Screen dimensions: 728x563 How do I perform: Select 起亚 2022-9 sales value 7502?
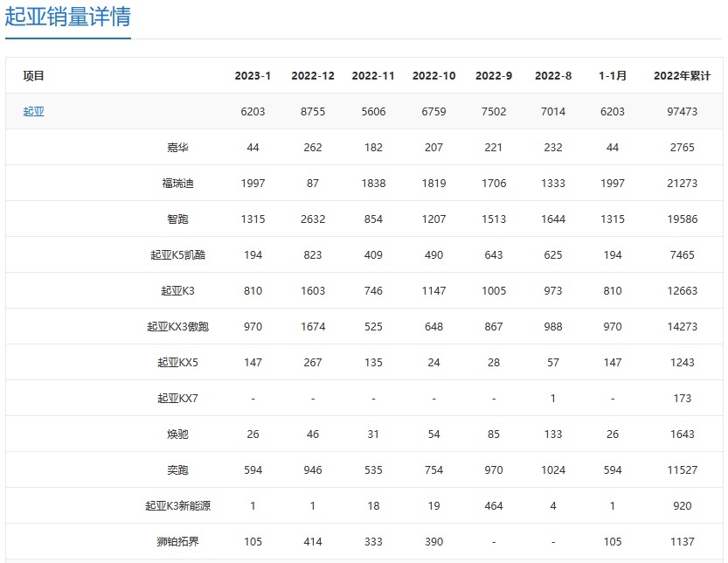[494, 112]
